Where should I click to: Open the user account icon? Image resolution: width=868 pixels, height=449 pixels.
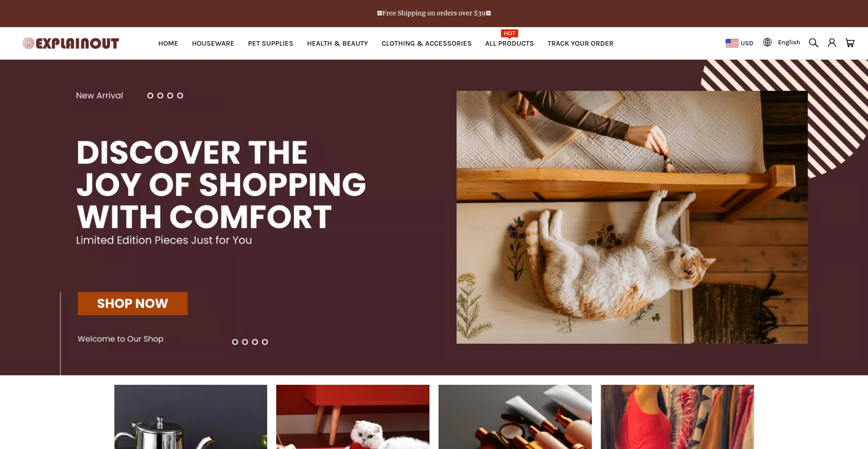(x=832, y=43)
